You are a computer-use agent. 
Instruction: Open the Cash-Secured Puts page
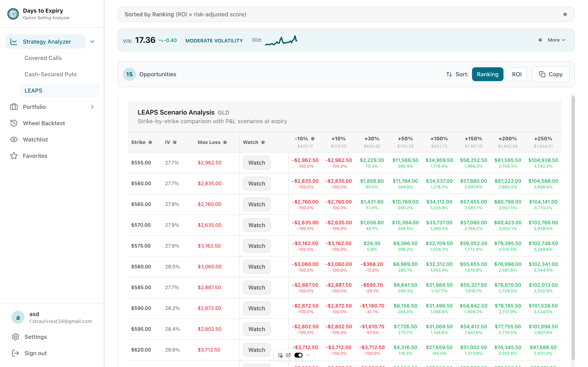coord(50,74)
